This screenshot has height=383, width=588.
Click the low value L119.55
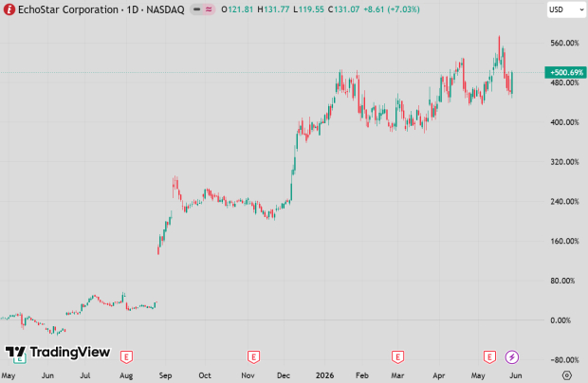[308, 9]
